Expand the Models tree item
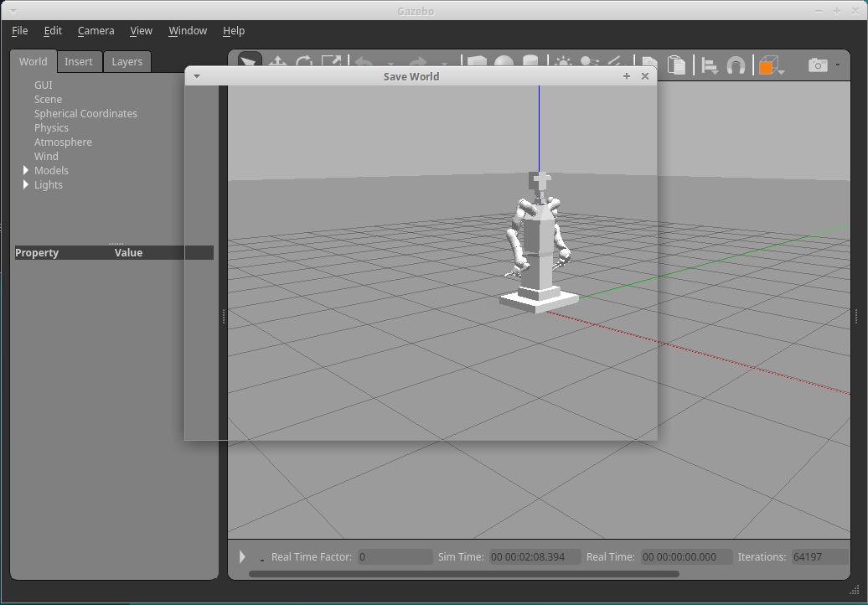Image resolution: width=868 pixels, height=605 pixels. 25,170
